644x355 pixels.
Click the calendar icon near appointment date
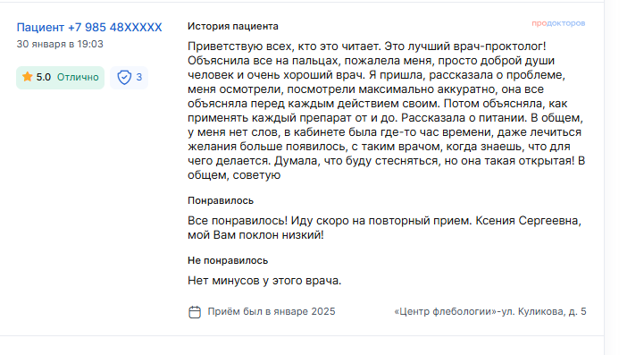coord(195,312)
